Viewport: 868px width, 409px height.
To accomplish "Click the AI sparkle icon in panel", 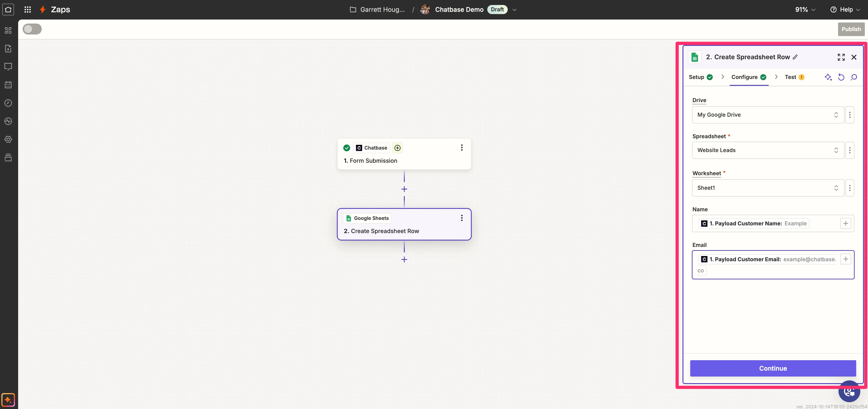I will pos(828,77).
